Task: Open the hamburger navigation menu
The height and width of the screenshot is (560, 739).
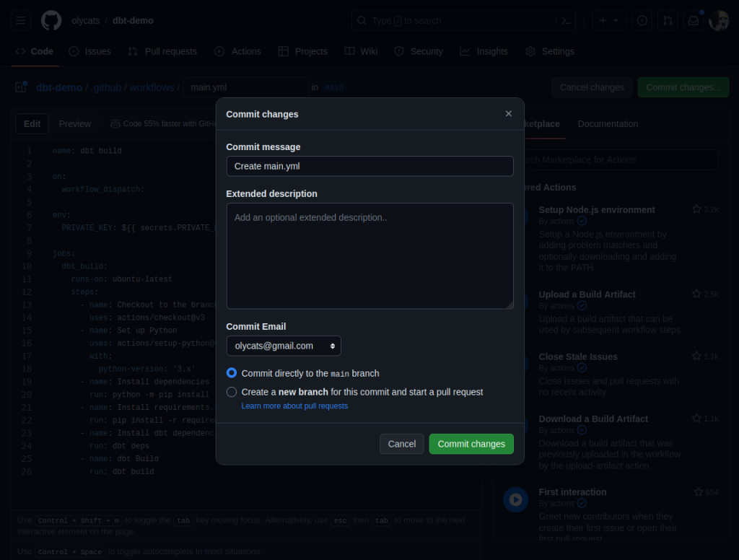Action: tap(20, 21)
